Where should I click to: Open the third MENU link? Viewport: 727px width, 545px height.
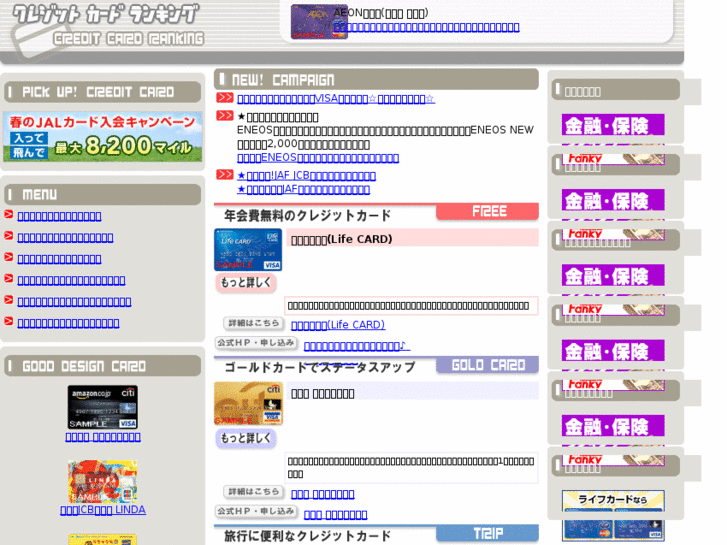[59, 259]
